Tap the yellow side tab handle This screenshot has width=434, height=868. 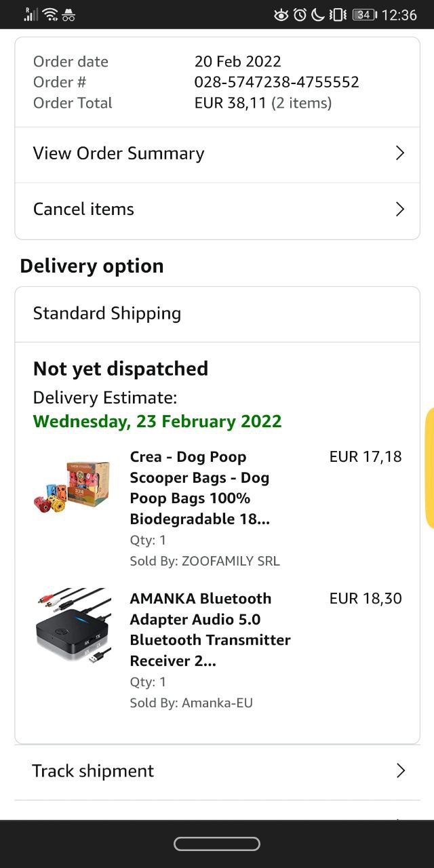click(429, 467)
